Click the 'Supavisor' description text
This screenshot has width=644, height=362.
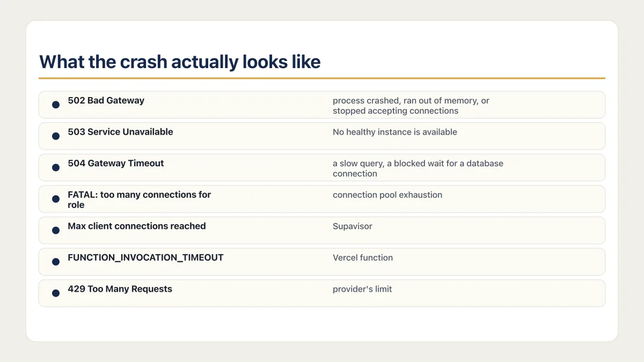[x=353, y=226]
